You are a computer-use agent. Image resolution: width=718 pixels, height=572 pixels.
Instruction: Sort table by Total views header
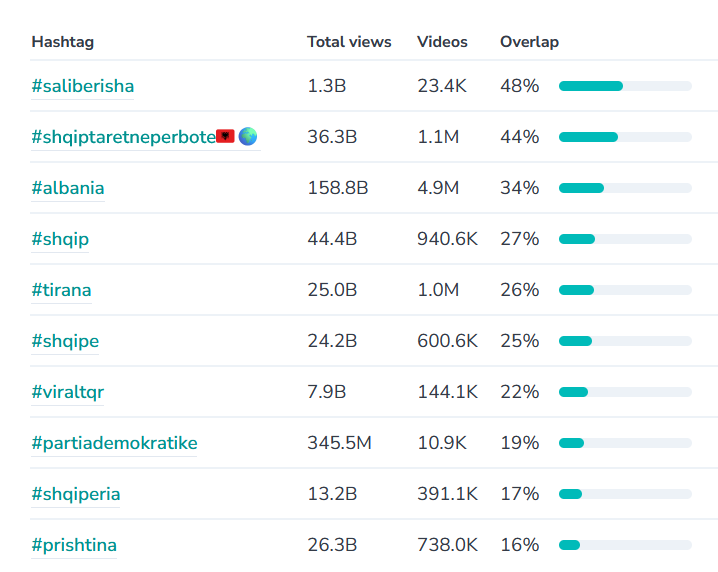point(349,42)
